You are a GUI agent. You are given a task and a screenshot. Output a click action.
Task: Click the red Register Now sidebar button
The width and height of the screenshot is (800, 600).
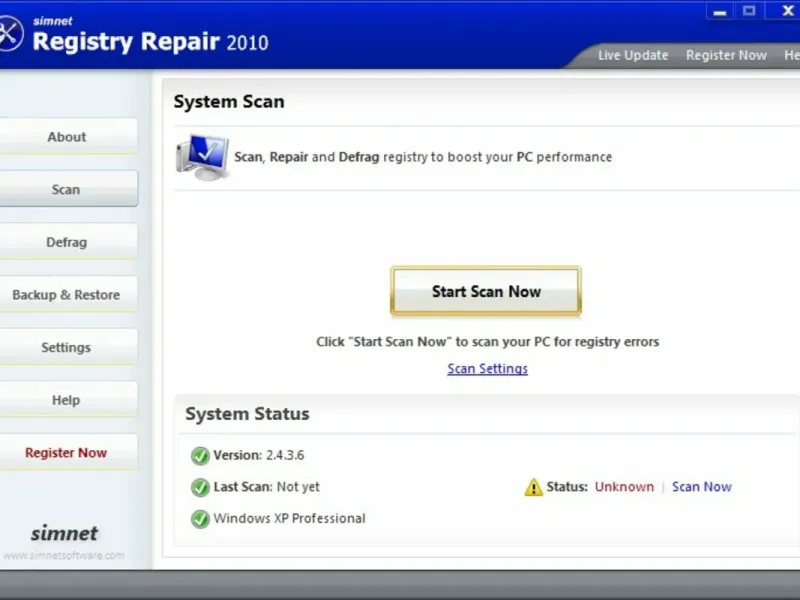point(67,453)
